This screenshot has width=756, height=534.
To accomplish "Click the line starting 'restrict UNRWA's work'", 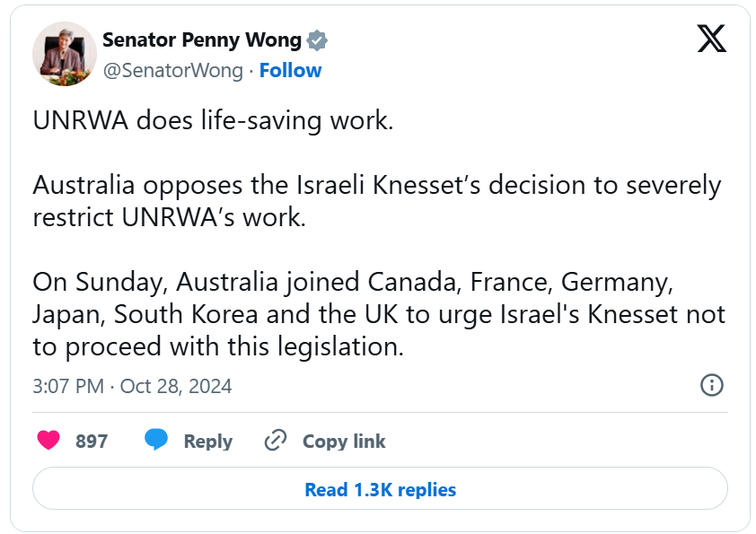I will [170, 217].
